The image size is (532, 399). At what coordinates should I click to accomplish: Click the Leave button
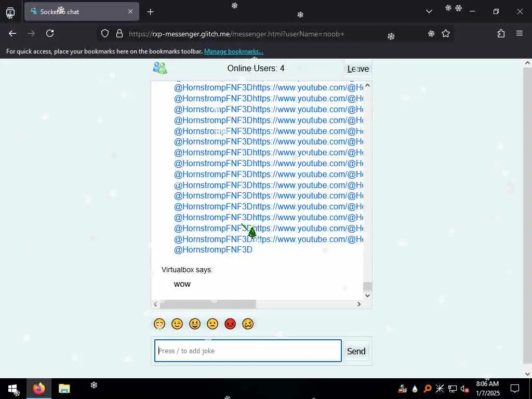pyautogui.click(x=358, y=69)
